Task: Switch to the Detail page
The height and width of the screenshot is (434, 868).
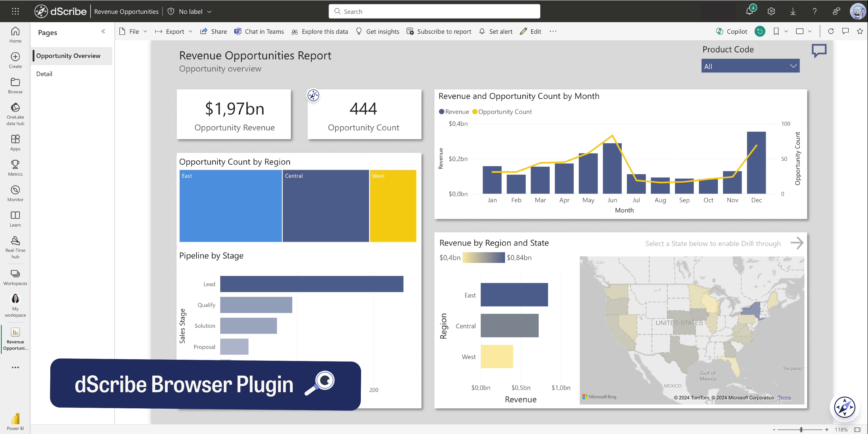Action: pyautogui.click(x=44, y=74)
